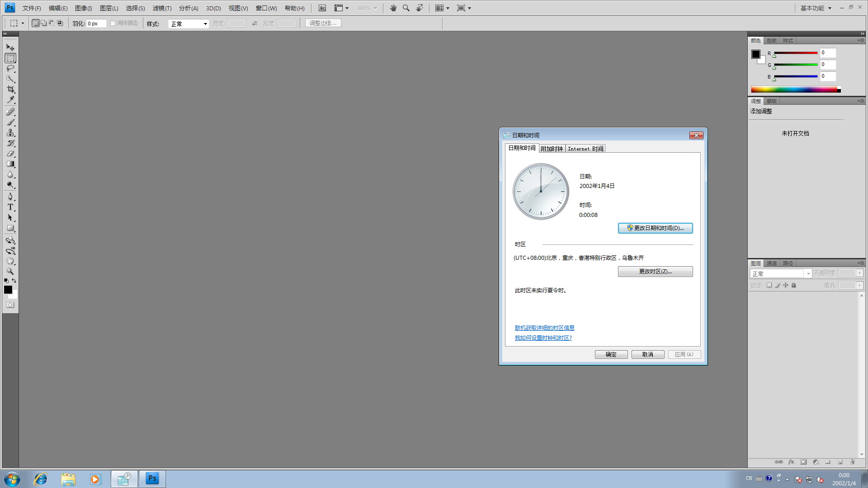Toggle Quick Mask mode in toolbox
868x488 pixels.
[x=10, y=305]
